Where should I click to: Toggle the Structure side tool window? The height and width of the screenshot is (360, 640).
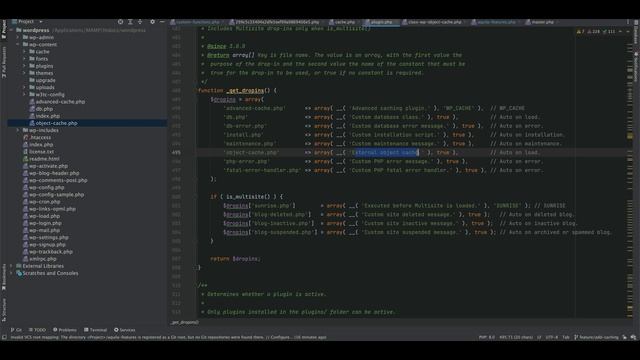(x=4, y=309)
